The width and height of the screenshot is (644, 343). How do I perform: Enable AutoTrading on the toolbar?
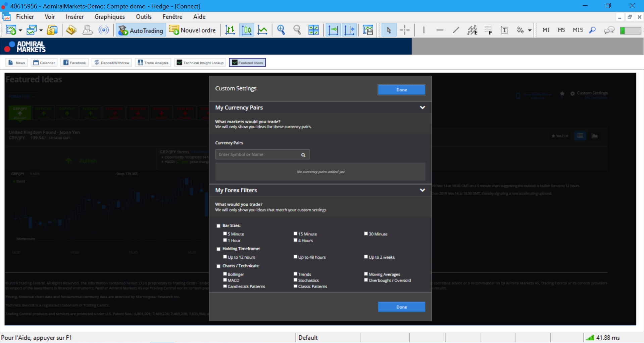(140, 30)
